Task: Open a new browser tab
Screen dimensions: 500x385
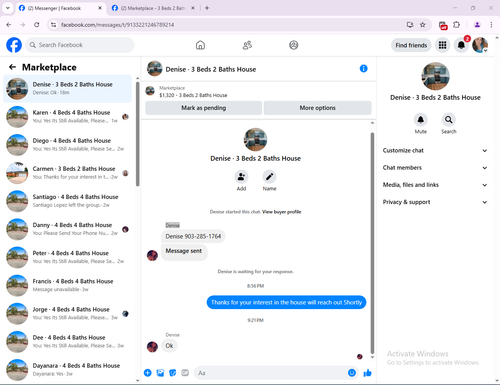Action: (207, 8)
